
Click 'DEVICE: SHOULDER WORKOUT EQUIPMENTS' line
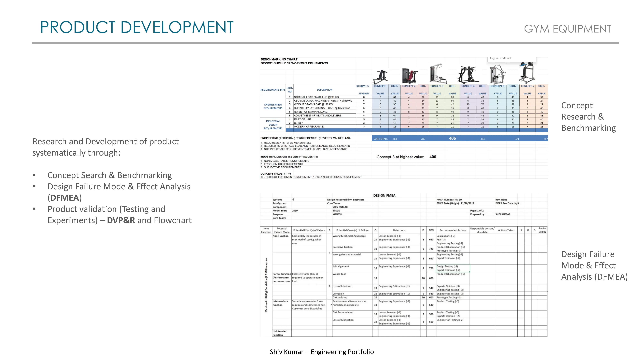(x=294, y=63)
